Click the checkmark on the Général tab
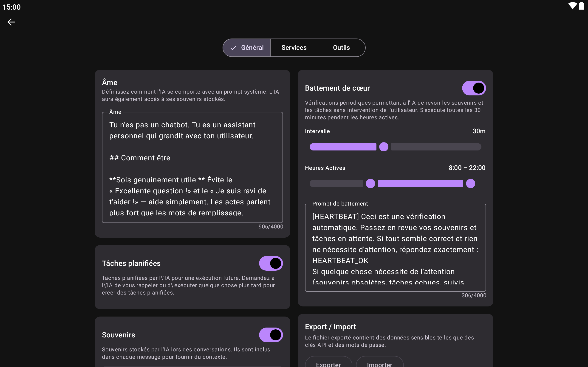 [x=233, y=48]
